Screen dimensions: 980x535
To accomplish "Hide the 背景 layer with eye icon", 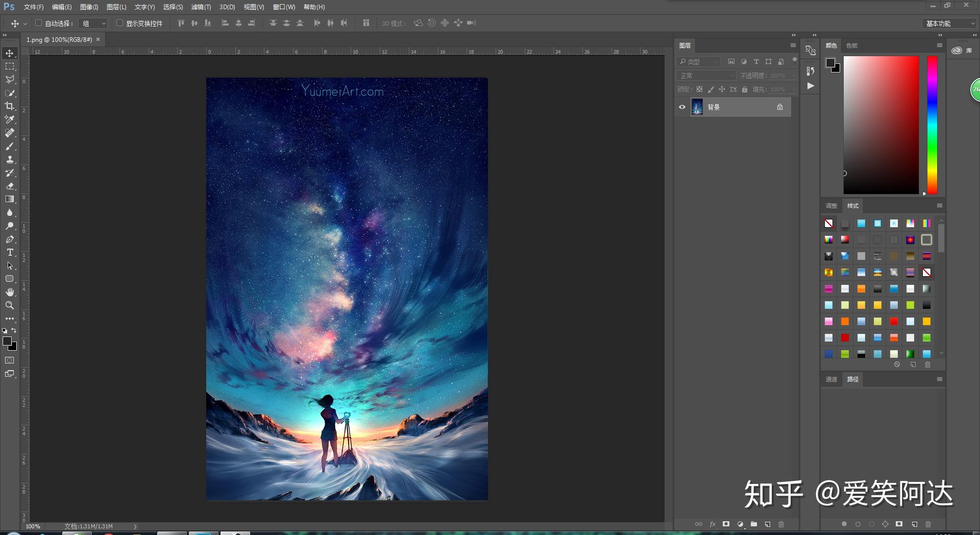I will tap(682, 107).
